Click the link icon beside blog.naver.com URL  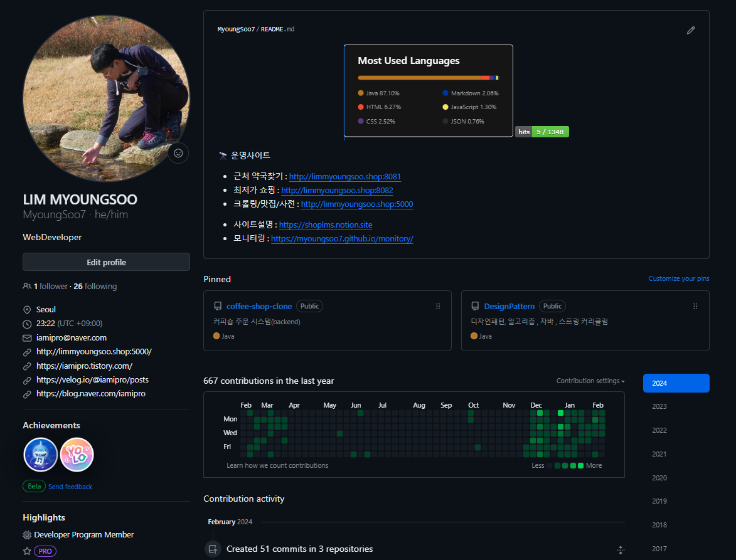[x=27, y=394]
